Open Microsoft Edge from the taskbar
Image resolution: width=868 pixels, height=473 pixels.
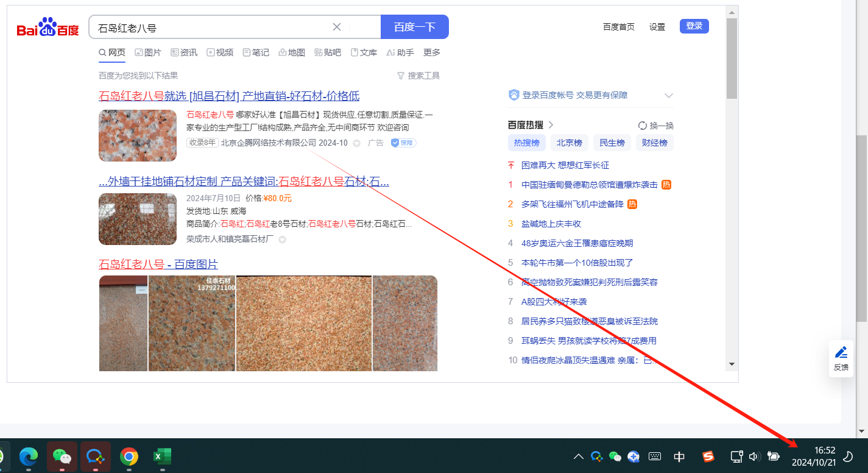click(x=29, y=455)
